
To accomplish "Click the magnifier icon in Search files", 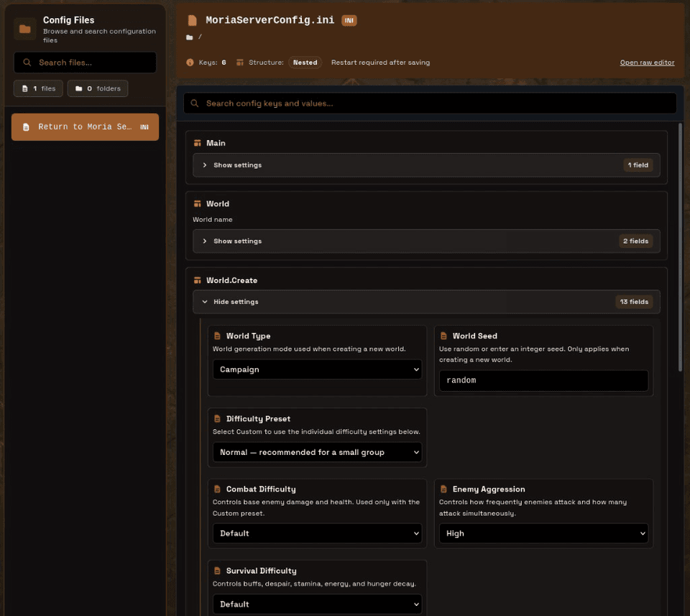I will tap(27, 63).
